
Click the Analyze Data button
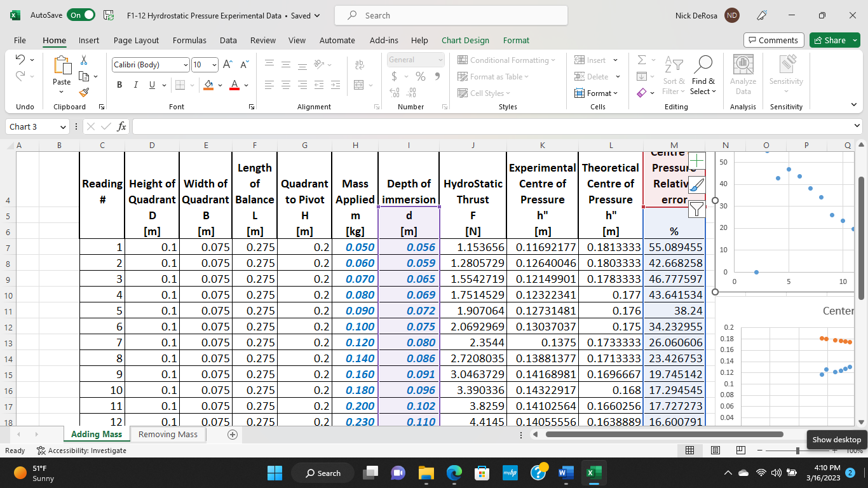(743, 75)
